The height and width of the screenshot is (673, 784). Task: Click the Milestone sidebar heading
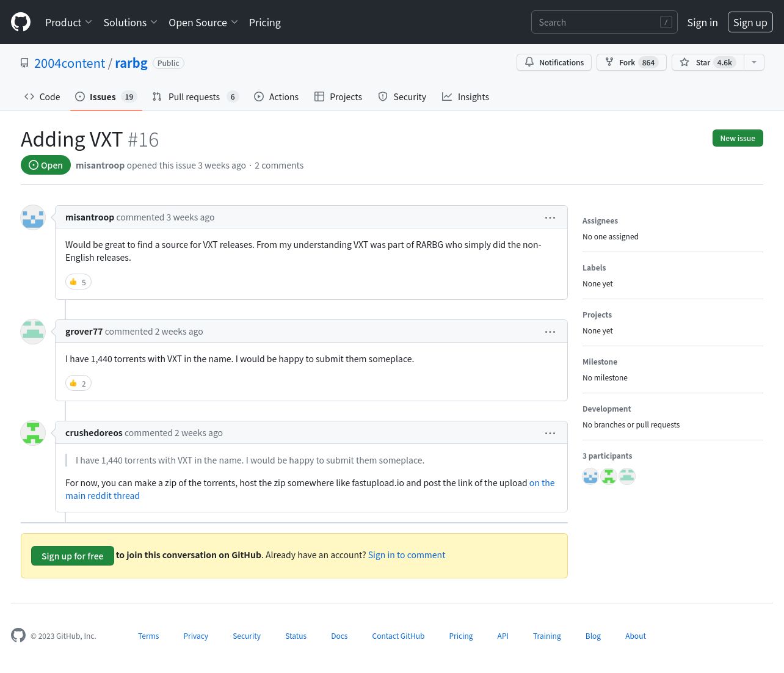click(x=600, y=362)
